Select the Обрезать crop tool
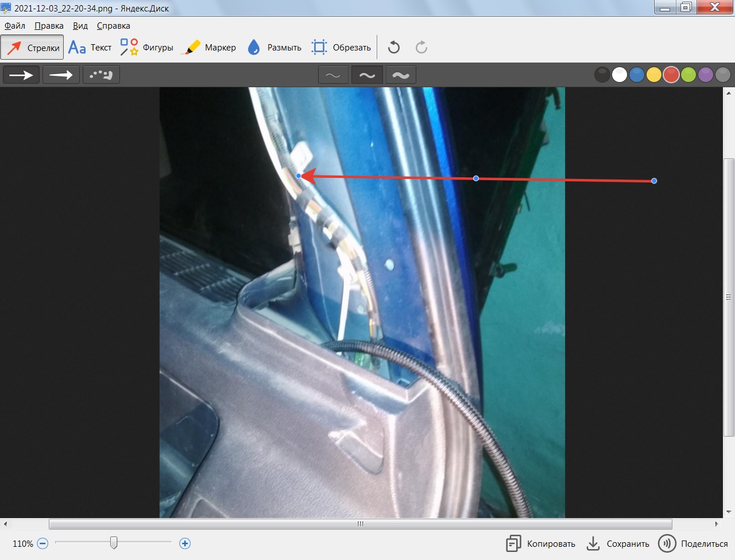Screen dimensions: 735x560 [x=341, y=48]
